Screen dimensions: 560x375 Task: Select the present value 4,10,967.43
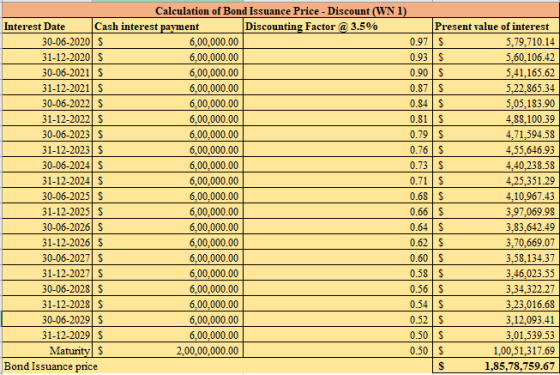(x=496, y=196)
